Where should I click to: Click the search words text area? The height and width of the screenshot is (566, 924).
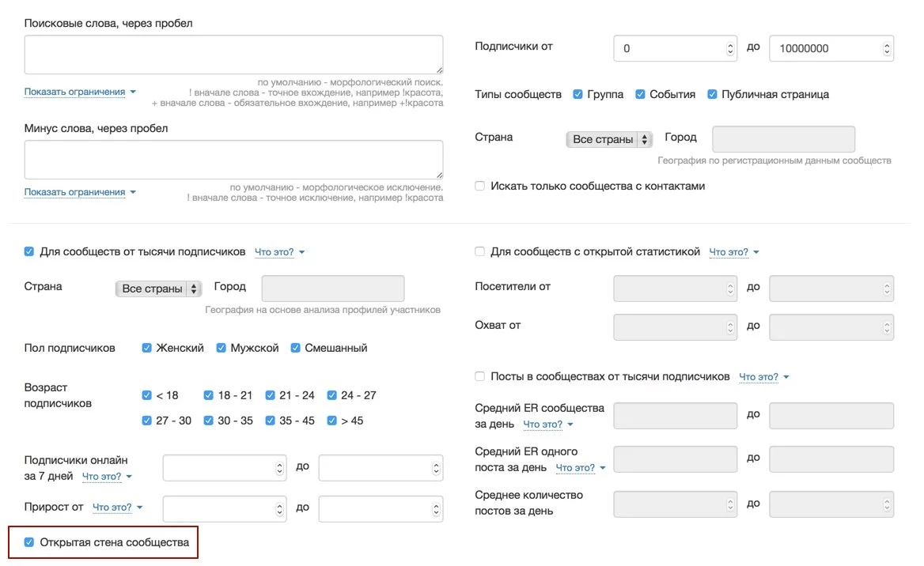point(233,55)
